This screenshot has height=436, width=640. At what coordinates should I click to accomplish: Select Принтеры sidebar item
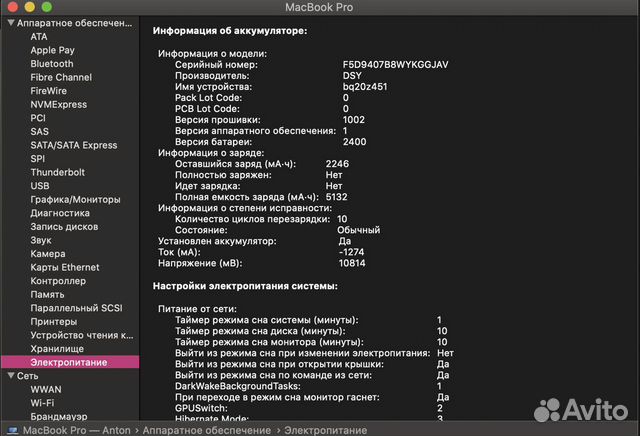pos(53,322)
